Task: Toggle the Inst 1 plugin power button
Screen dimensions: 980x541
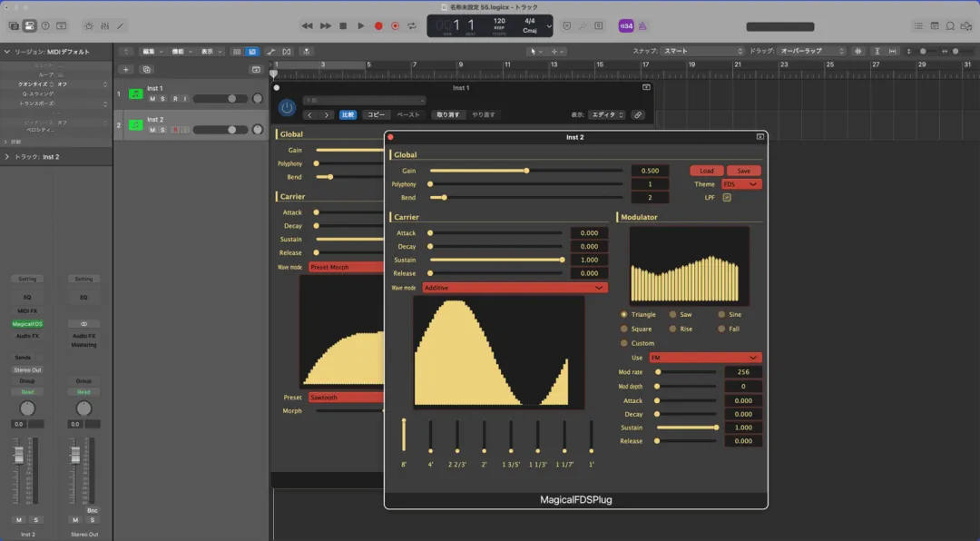Action: click(287, 108)
